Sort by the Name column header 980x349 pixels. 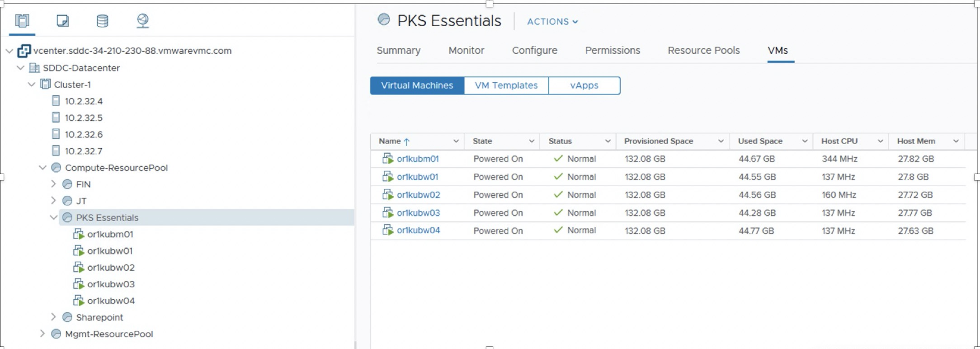pyautogui.click(x=390, y=141)
